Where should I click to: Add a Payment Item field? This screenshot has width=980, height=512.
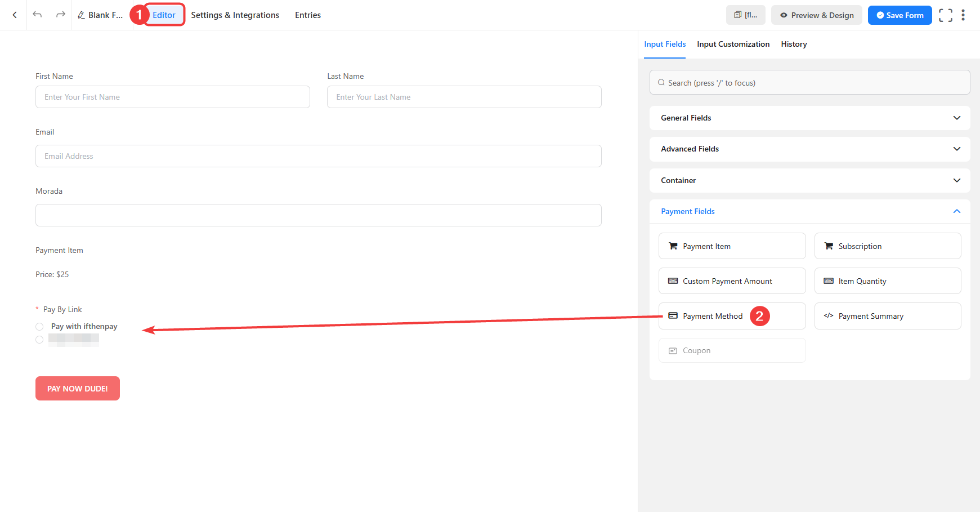(x=732, y=246)
